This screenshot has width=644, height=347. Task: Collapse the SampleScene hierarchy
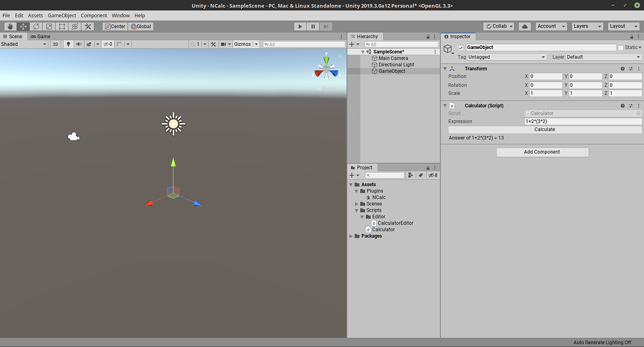click(x=363, y=52)
